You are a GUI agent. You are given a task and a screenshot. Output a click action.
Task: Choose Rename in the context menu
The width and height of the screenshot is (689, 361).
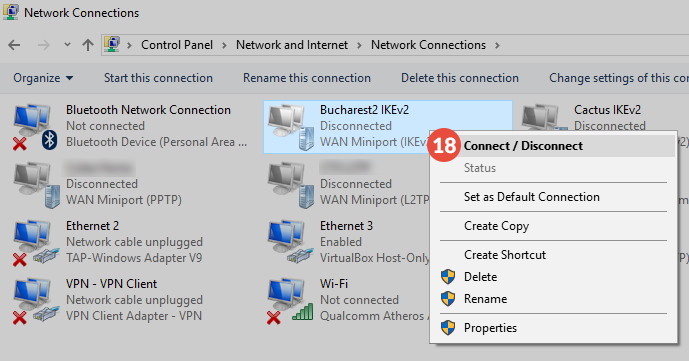point(554,299)
